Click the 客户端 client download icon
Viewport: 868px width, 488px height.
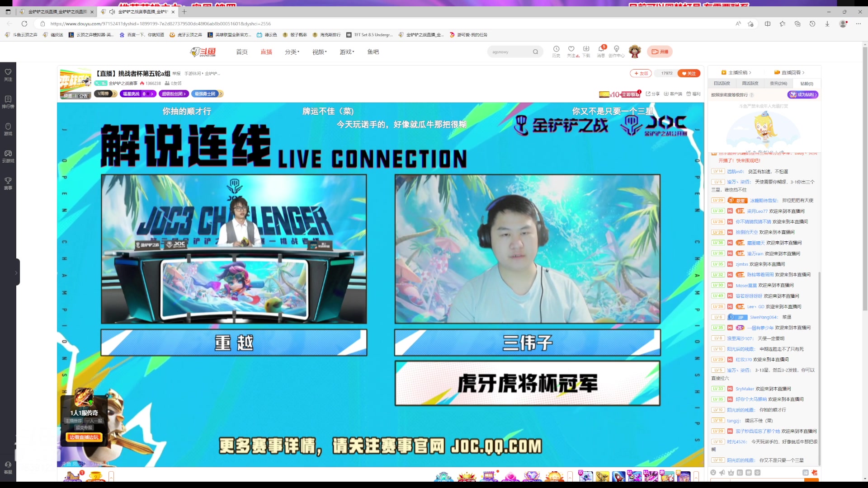673,94
